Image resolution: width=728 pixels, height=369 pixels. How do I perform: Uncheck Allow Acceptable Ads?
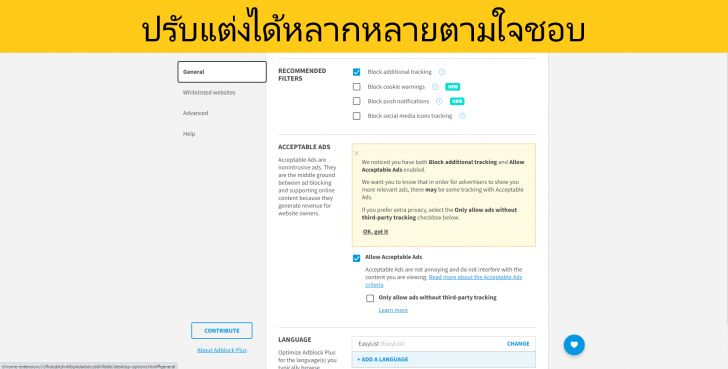pos(357,258)
